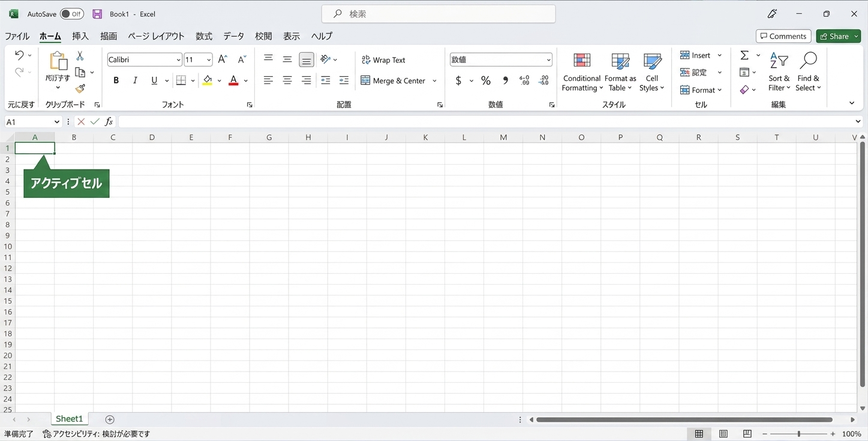Click the zoom slider handle

click(x=798, y=434)
